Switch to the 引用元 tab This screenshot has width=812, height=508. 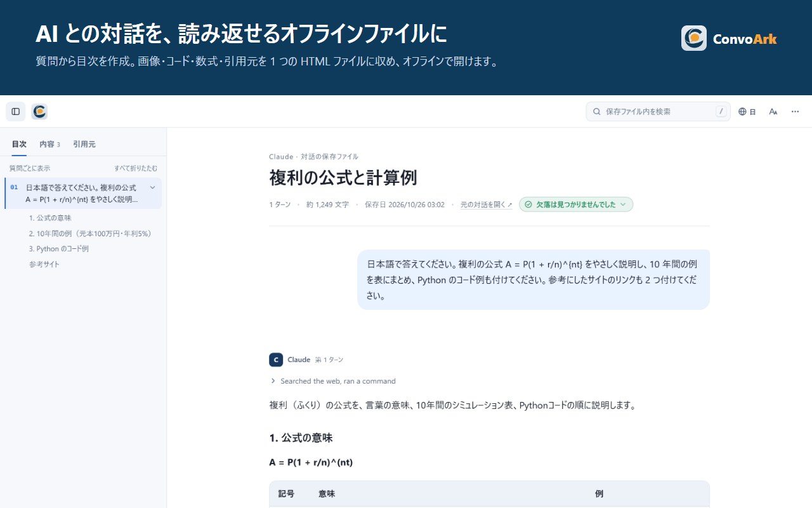tap(84, 144)
